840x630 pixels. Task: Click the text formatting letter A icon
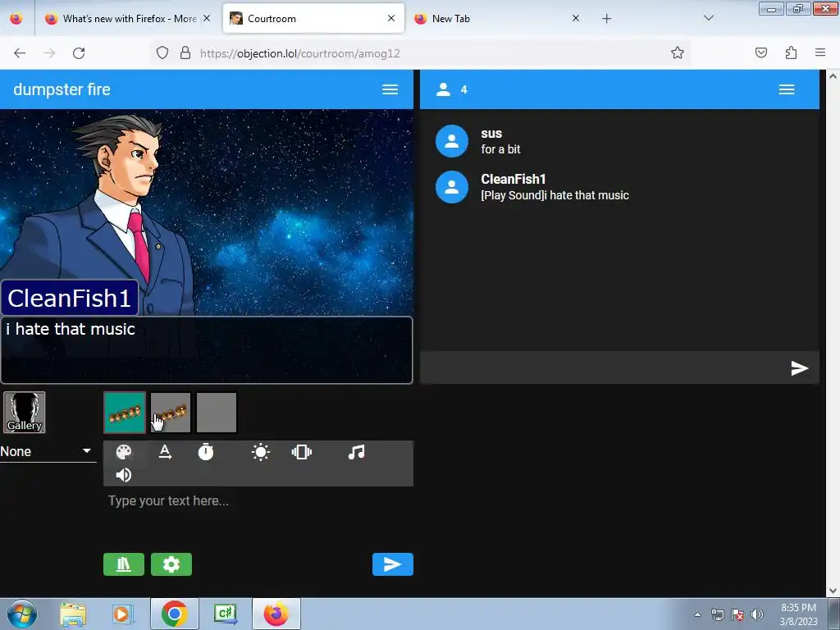point(165,452)
